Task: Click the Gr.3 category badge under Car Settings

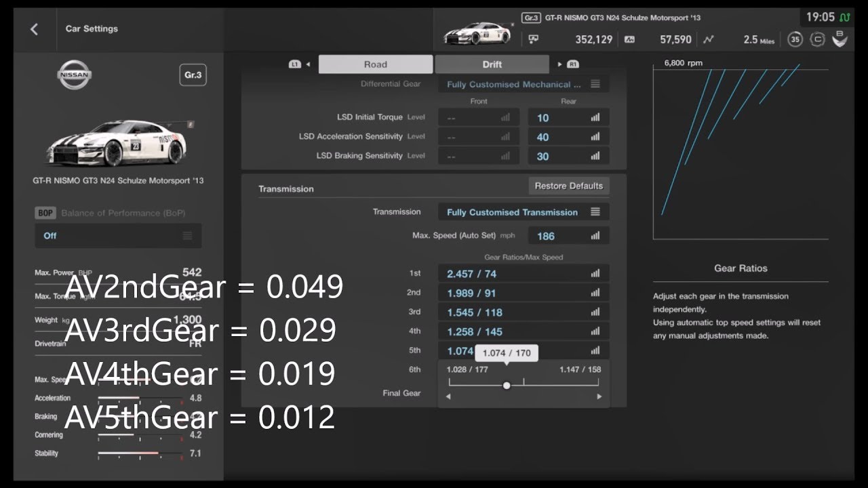Action: click(193, 75)
